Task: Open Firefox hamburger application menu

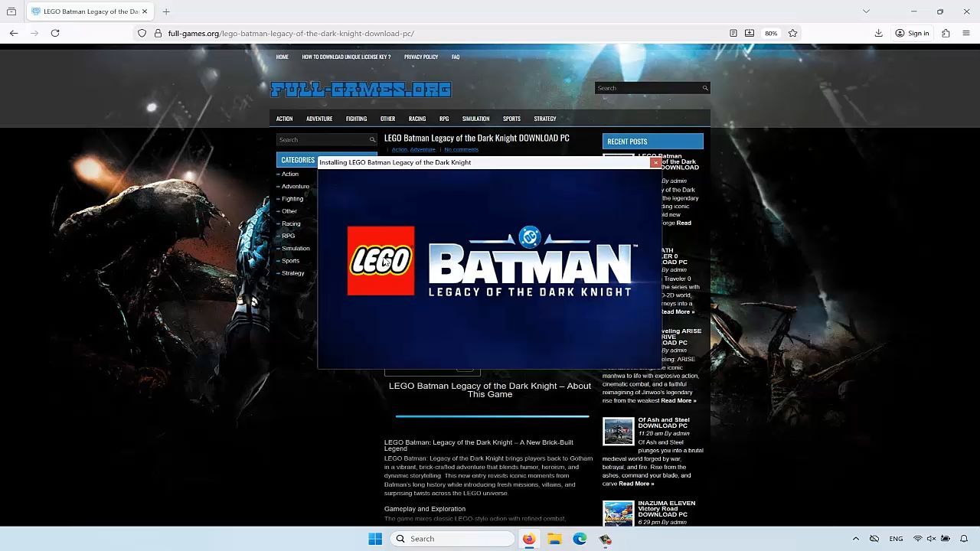Action: pos(965,33)
